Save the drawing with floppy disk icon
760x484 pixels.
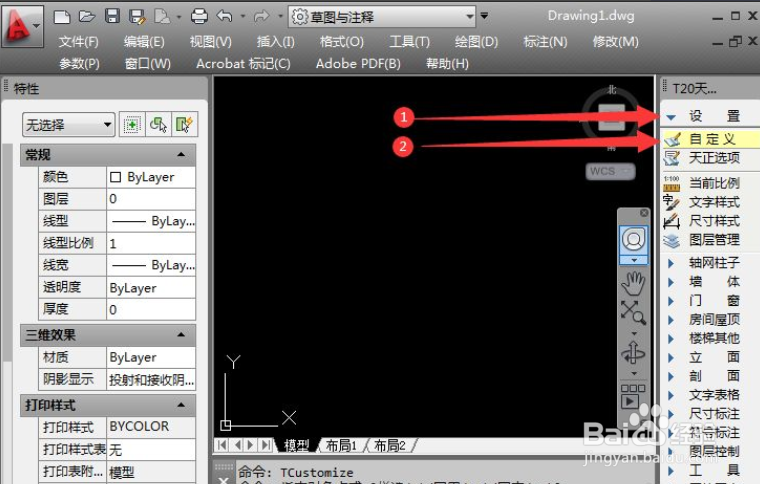pyautogui.click(x=112, y=16)
